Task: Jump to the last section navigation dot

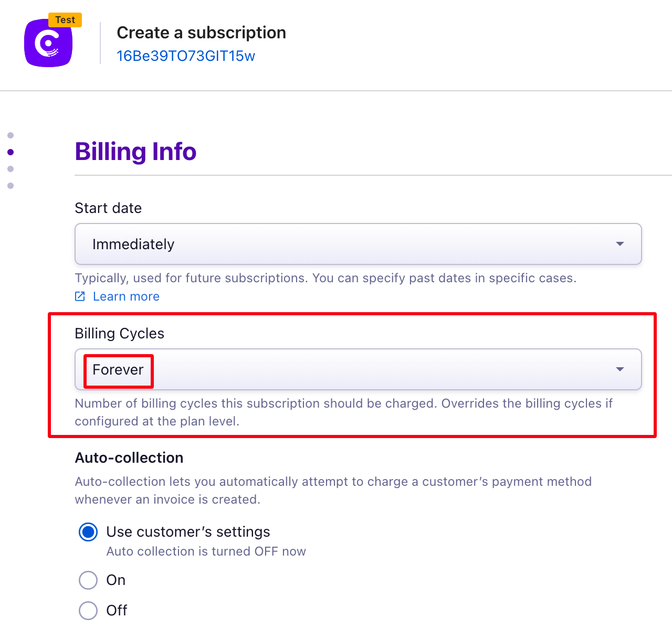Action: 10,186
